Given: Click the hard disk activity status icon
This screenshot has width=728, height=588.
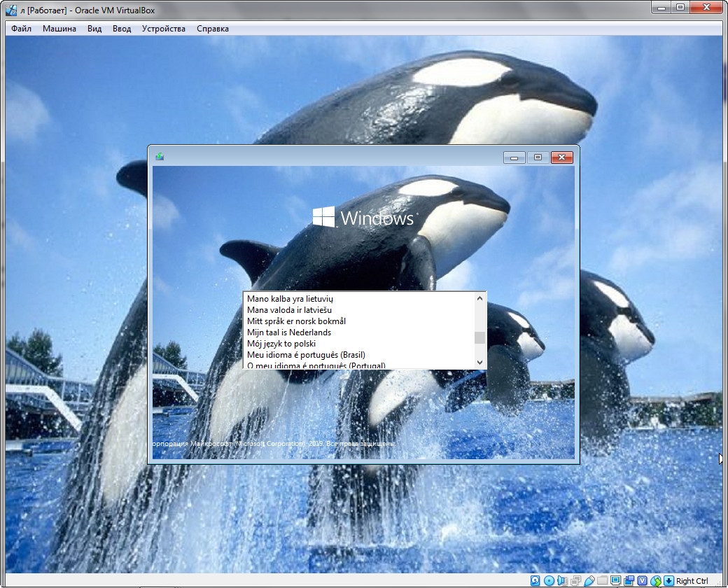Looking at the screenshot, I should point(535,580).
